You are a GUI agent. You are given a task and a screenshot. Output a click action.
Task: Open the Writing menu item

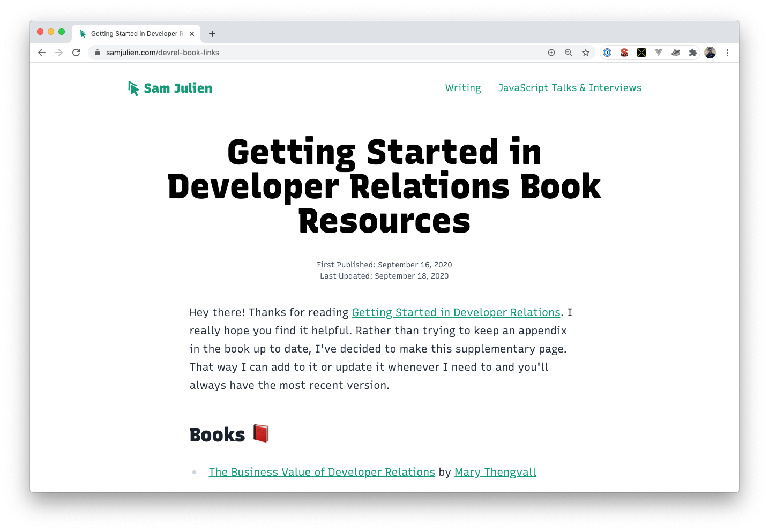462,88
